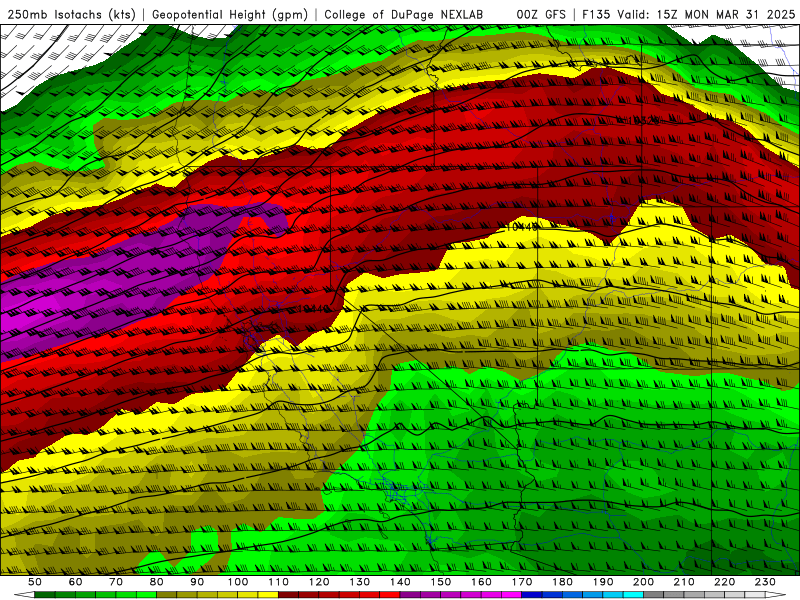Screen dimensions: 800x600
Task: Click the 210 label on the color scale
Action: (684, 582)
